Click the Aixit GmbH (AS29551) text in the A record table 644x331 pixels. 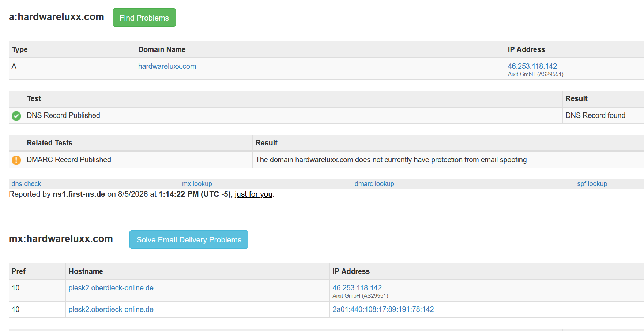(x=535, y=74)
